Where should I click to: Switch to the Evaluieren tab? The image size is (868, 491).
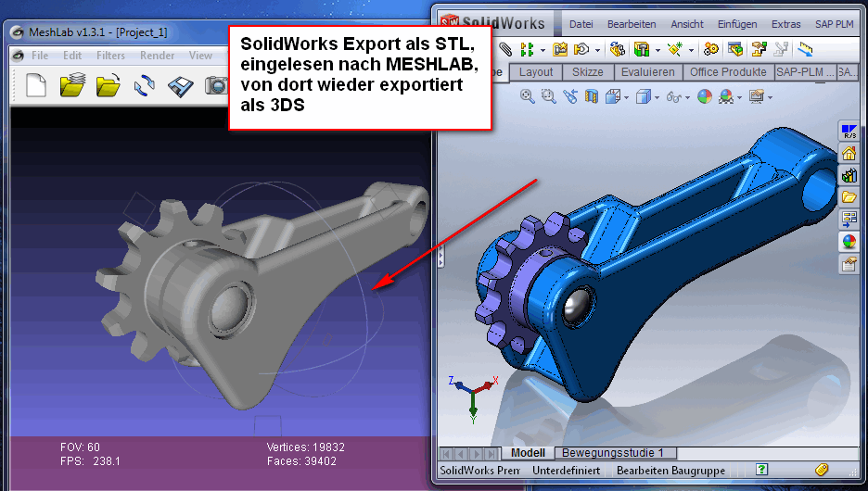coord(647,72)
